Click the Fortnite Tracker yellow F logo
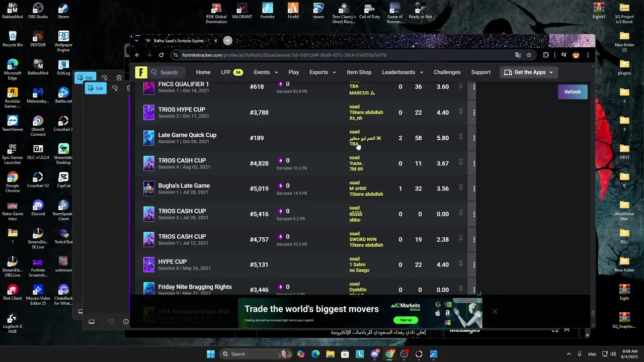This screenshot has height=362, width=644. coord(141,72)
